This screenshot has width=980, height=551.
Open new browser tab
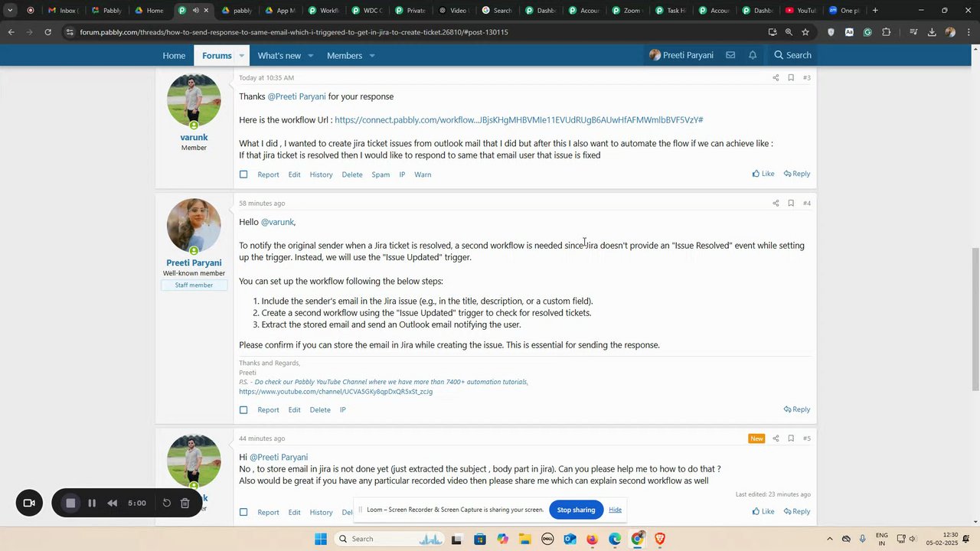[875, 11]
